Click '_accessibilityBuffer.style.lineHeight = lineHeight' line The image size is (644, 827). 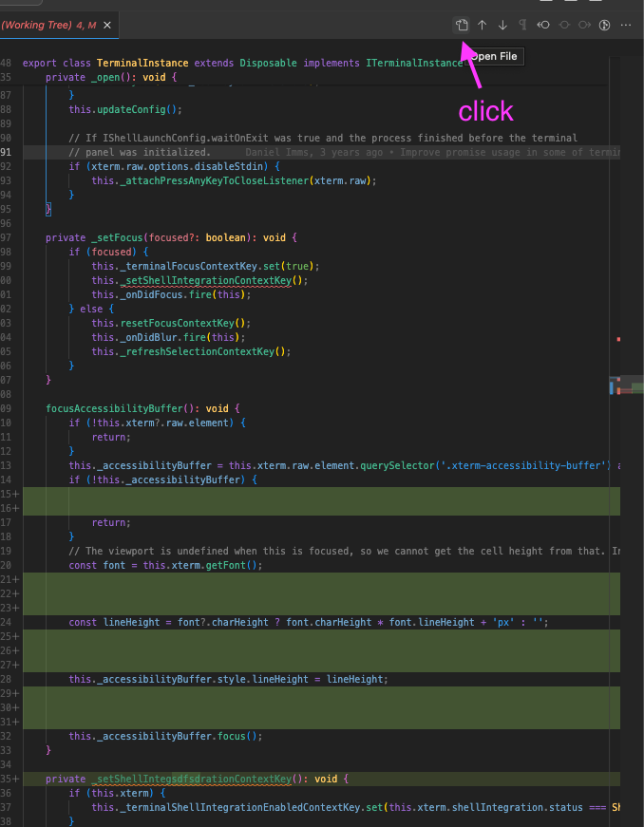coord(228,679)
